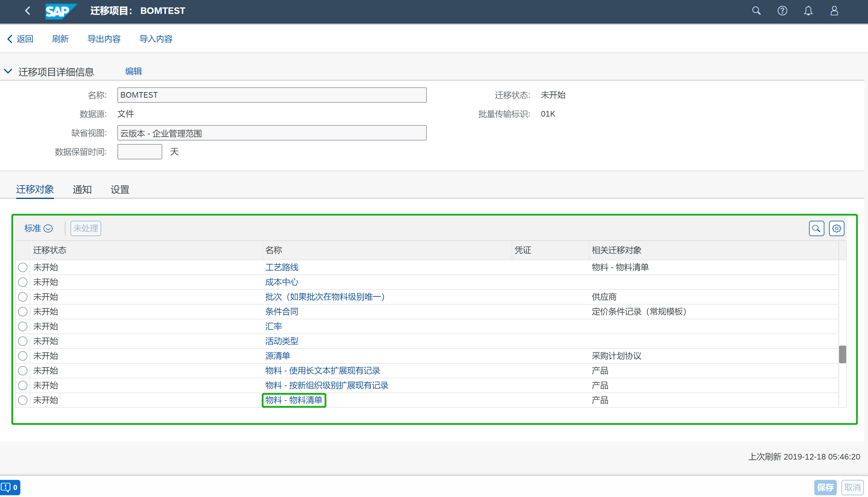Click 采购计划协议 in related objects column
This screenshot has width=868, height=497.
click(617, 356)
